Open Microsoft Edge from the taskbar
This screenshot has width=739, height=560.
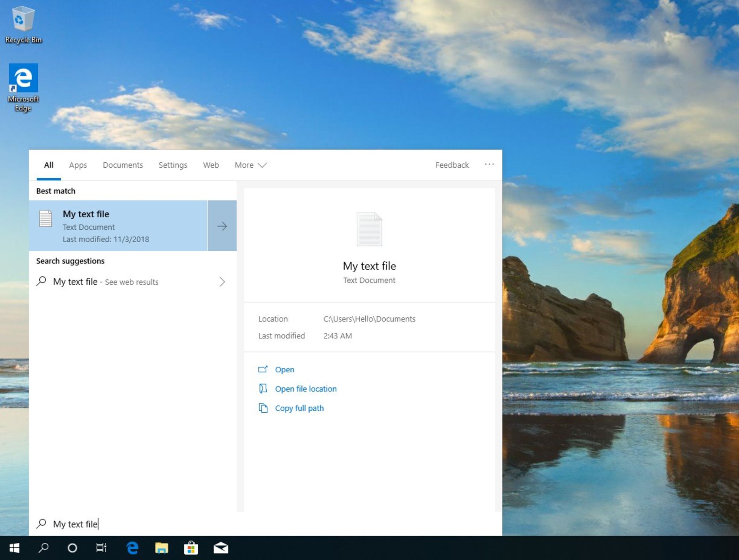[131, 548]
